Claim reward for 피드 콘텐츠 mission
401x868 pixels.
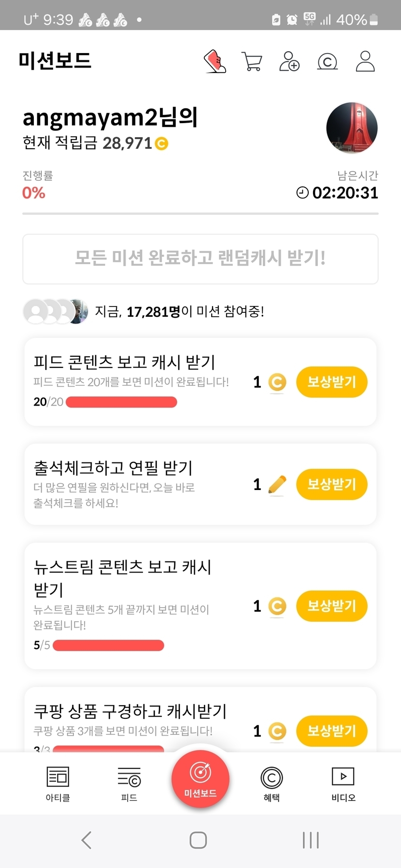click(x=331, y=382)
